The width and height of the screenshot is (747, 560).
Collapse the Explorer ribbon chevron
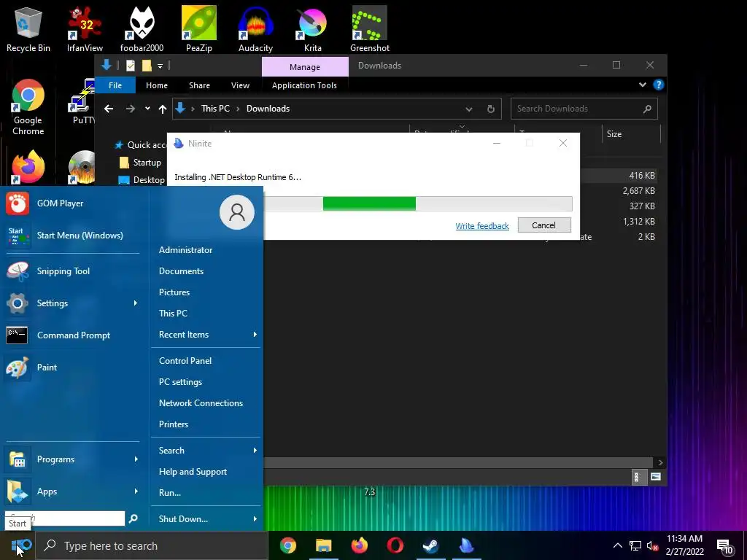(642, 85)
